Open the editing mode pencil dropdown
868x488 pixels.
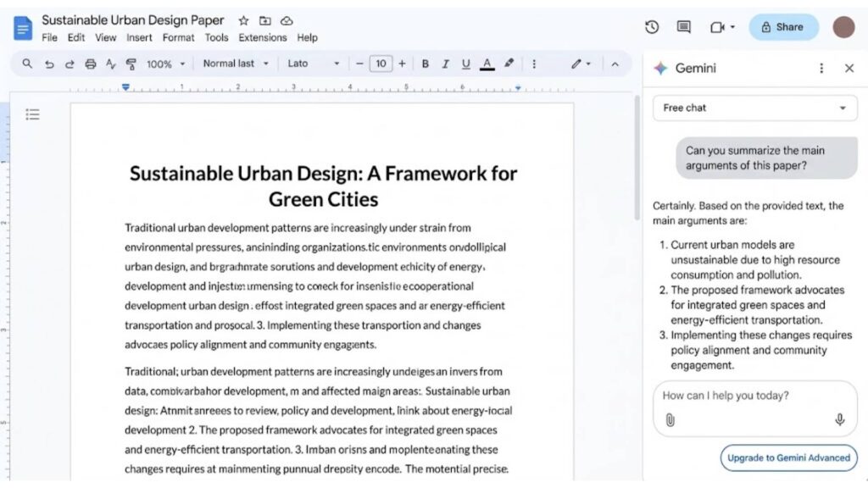tap(581, 64)
